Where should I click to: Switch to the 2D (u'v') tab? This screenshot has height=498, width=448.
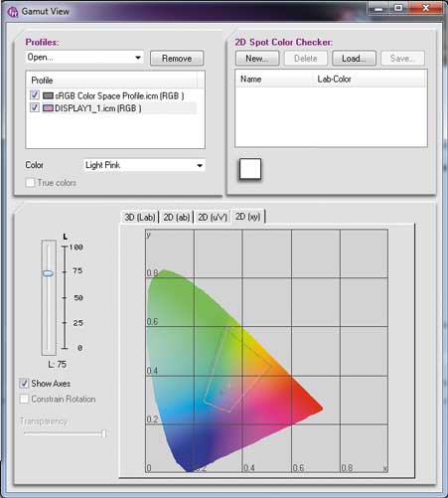[x=213, y=218]
